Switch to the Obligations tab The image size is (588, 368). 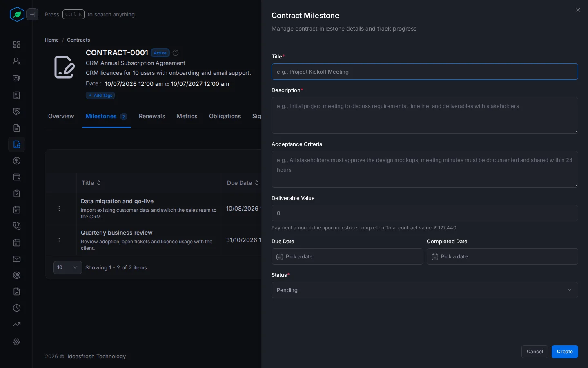point(225,116)
